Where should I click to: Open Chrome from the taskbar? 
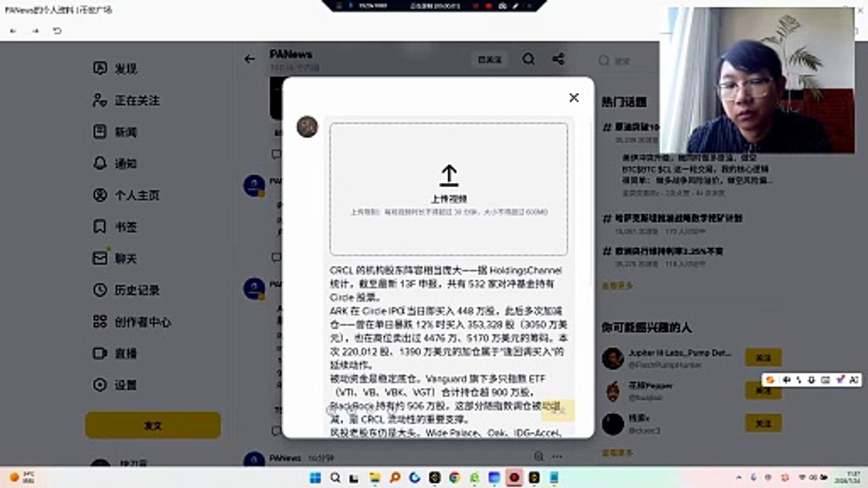[454, 478]
